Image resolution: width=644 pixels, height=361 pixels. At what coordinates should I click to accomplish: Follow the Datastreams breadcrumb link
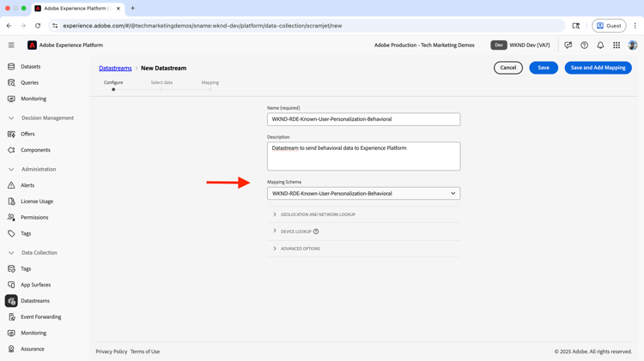115,68
